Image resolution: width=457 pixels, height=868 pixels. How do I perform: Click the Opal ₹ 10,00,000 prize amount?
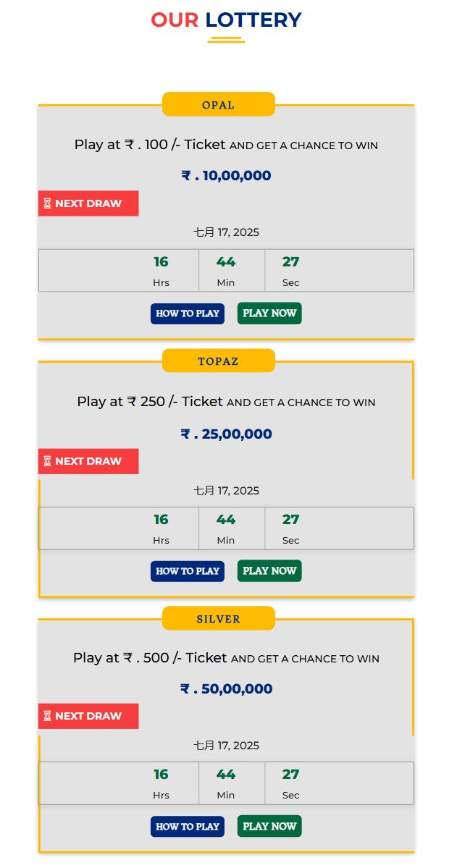click(x=226, y=176)
